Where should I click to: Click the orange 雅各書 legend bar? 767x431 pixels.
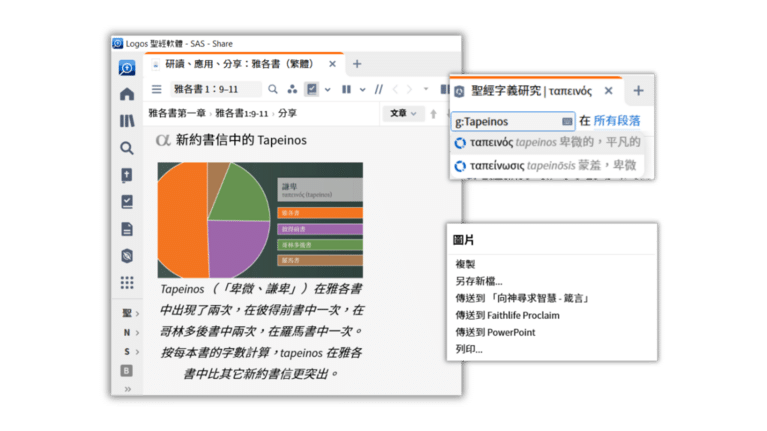320,213
